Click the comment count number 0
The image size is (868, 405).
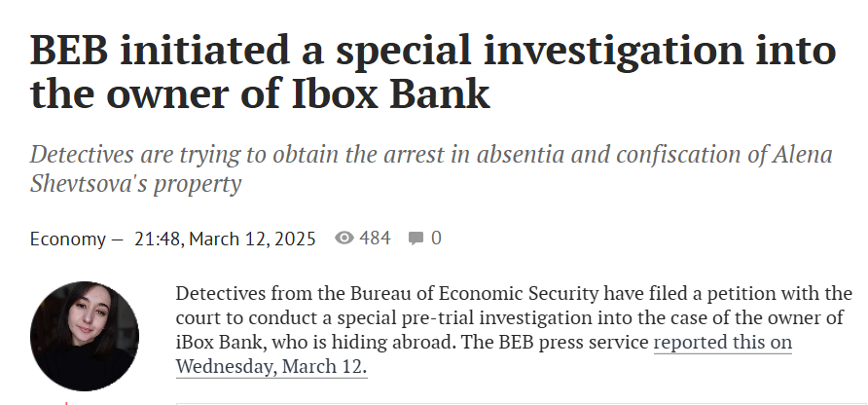(x=436, y=239)
